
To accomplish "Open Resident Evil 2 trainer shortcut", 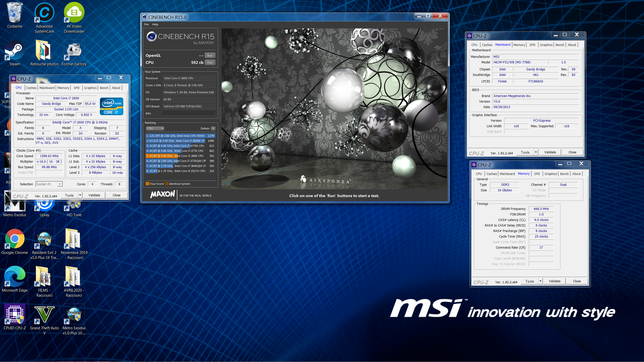I will coord(44,244).
